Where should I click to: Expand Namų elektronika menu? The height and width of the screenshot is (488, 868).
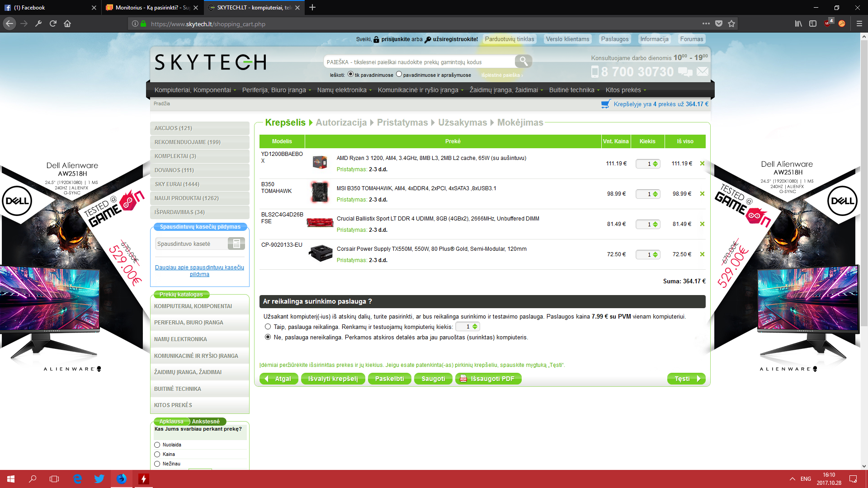[344, 90]
